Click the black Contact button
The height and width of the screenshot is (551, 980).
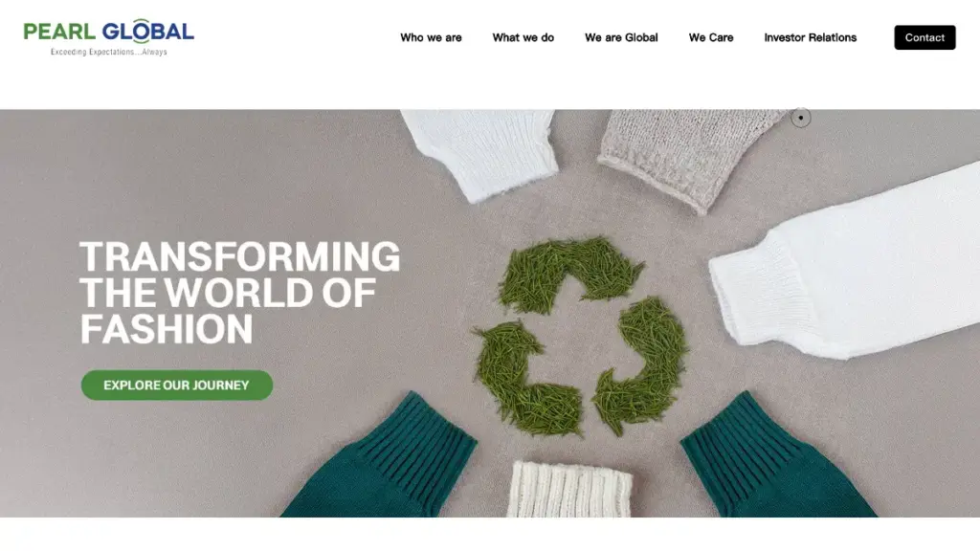coord(924,37)
